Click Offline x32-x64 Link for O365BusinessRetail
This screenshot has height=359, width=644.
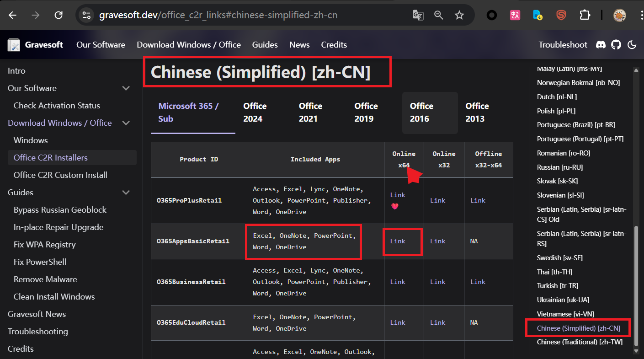point(478,282)
